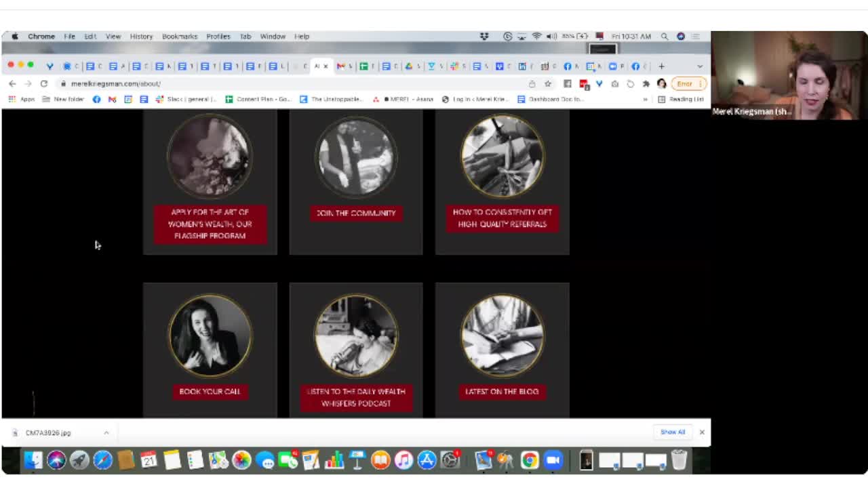Open the Chrome profile avatar
868x488 pixels.
tap(661, 83)
